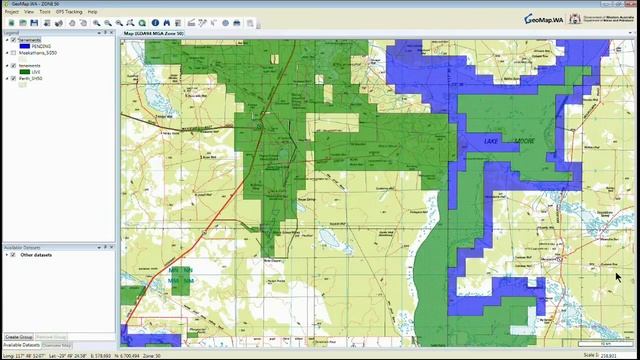Click the green New Project toolbar icon

(11, 23)
